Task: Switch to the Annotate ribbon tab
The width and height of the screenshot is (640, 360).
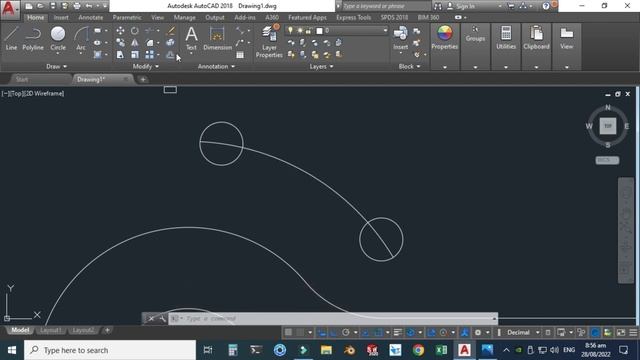Action: [x=91, y=18]
